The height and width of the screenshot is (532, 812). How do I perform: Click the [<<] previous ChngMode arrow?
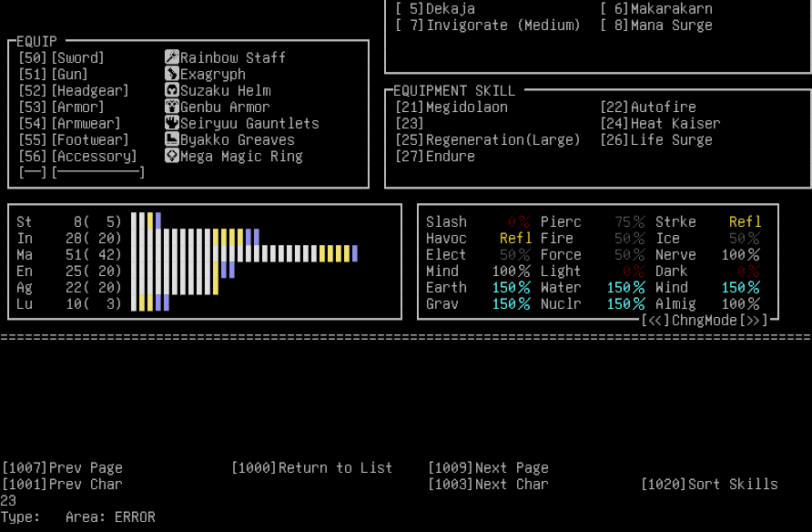655,320
